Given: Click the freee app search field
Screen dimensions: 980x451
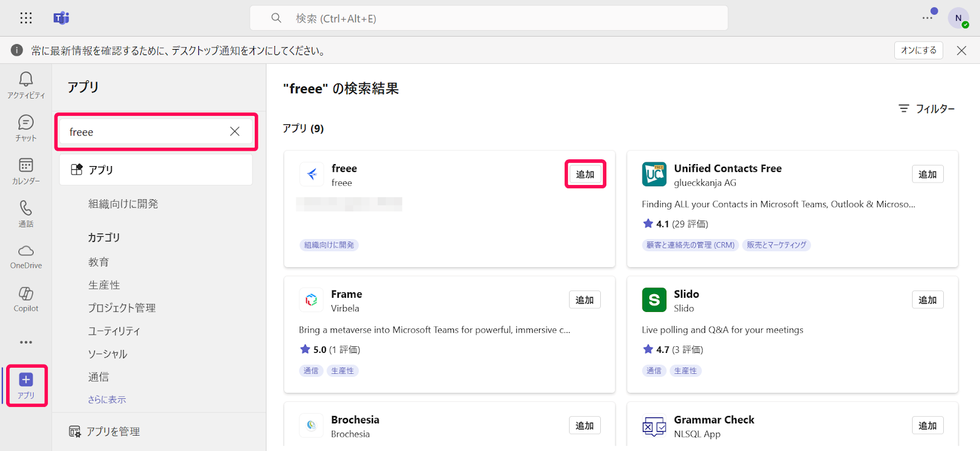Looking at the screenshot, I should click(x=156, y=132).
